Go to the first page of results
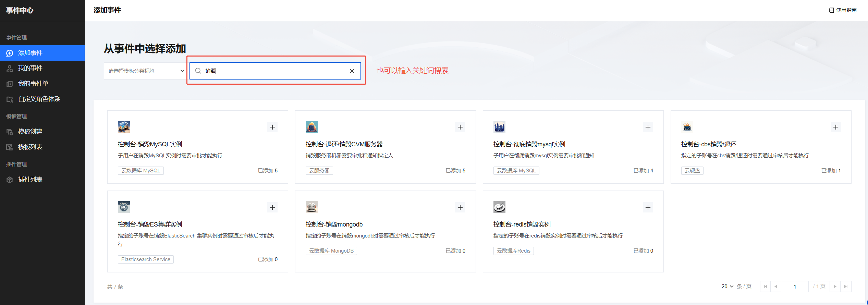The width and height of the screenshot is (868, 305). (x=766, y=286)
